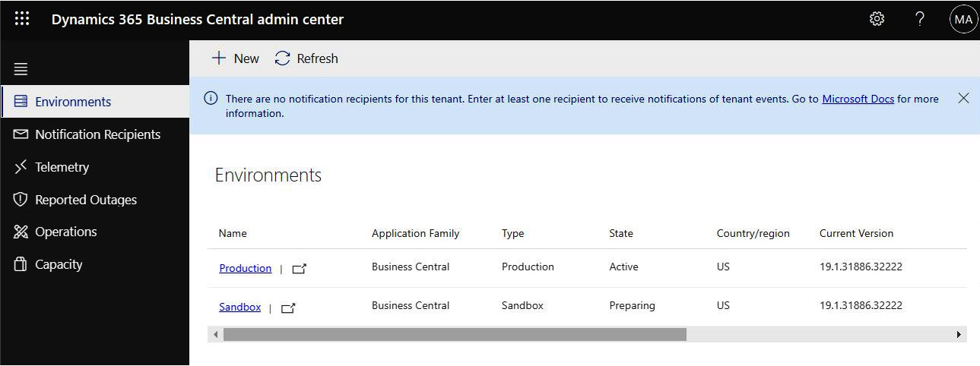The width and height of the screenshot is (980, 366).
Task: Click Business Central in Production row
Action: pyautogui.click(x=411, y=267)
